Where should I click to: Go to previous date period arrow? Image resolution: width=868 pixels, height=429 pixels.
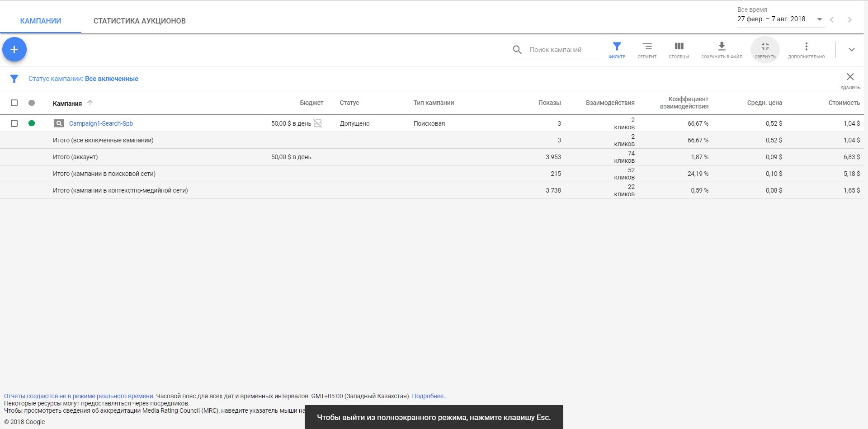pos(832,19)
